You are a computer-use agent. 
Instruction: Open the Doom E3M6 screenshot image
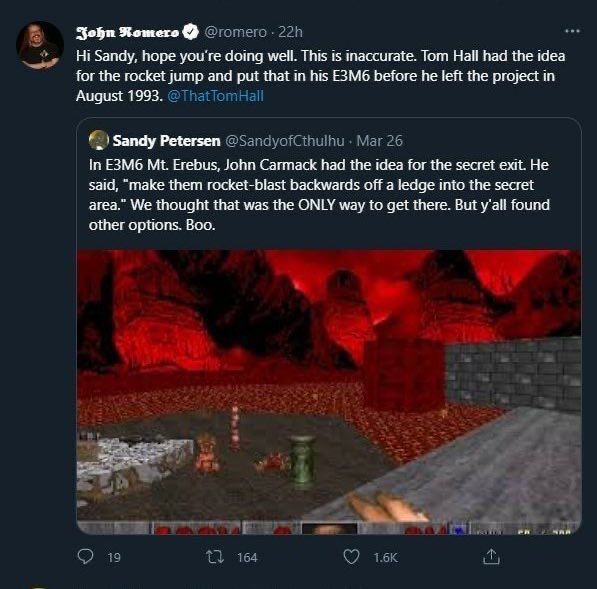click(329, 392)
